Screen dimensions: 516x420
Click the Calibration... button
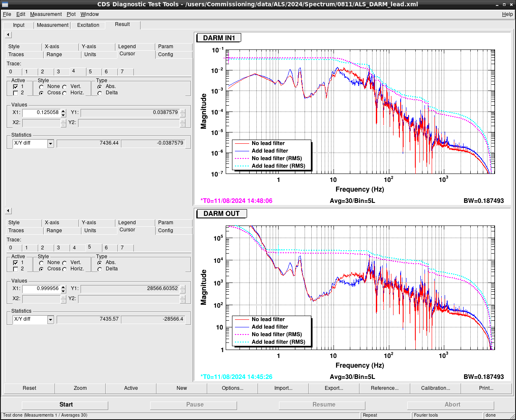[x=435, y=388]
